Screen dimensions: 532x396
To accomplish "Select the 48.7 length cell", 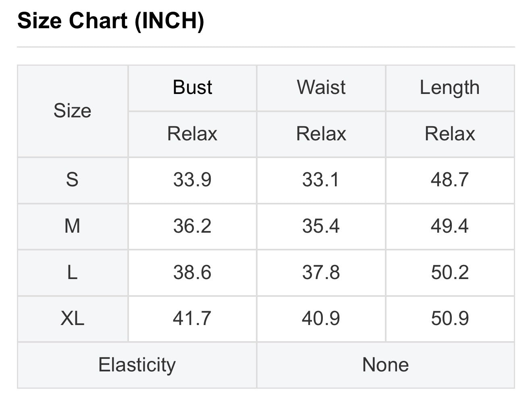I will [x=450, y=180].
